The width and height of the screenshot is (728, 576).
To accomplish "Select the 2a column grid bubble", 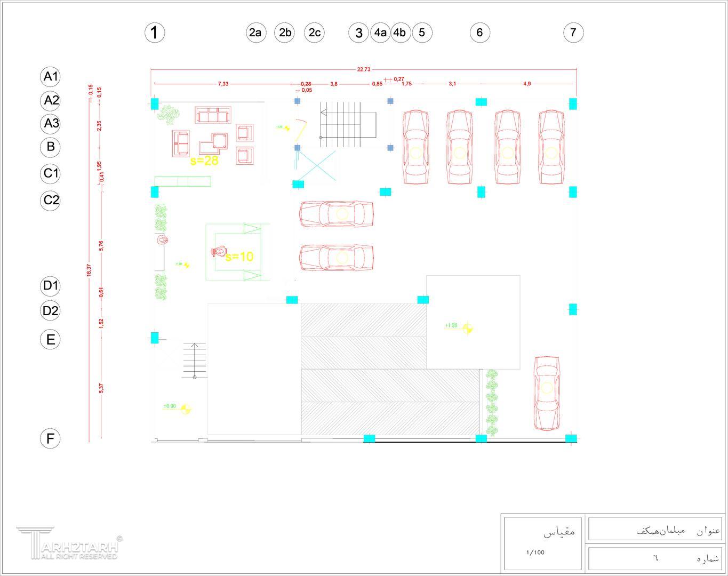I will [256, 33].
